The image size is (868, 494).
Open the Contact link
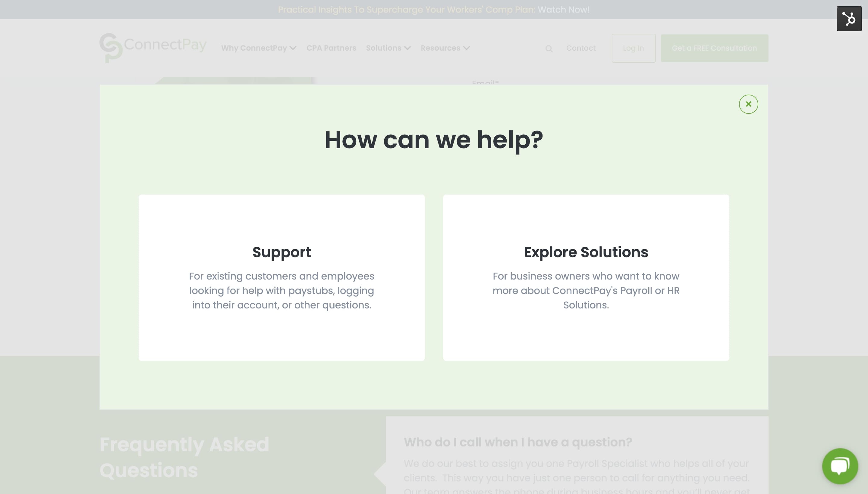pos(580,48)
